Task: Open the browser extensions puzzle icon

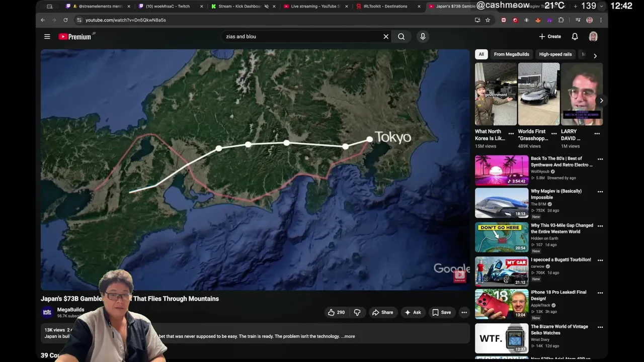Action: (x=561, y=20)
